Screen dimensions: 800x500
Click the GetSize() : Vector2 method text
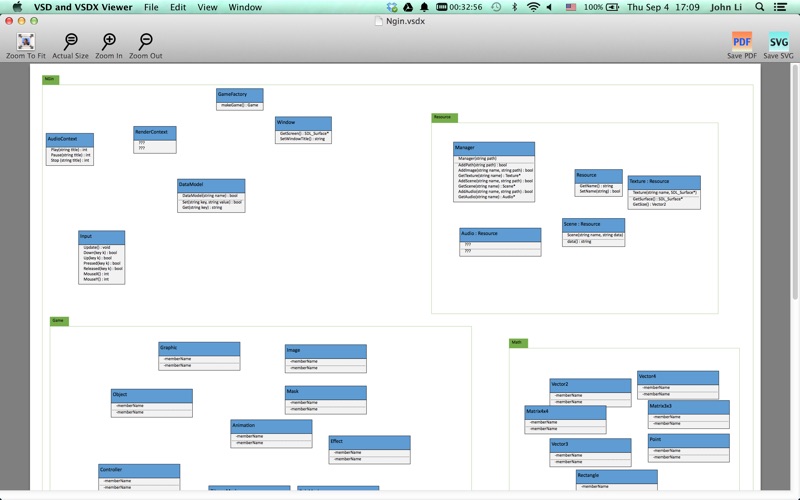(x=649, y=205)
